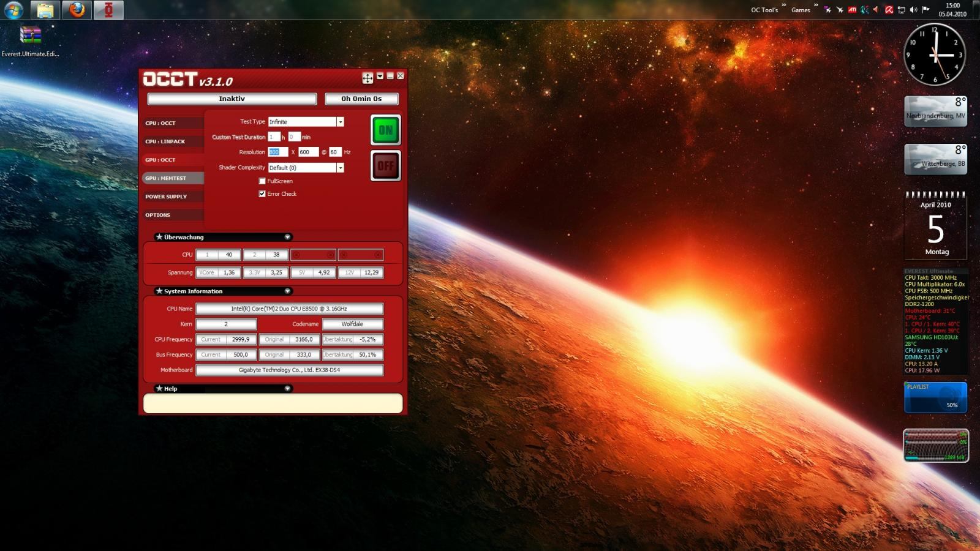Open the Windows Start orb

[x=13, y=10]
